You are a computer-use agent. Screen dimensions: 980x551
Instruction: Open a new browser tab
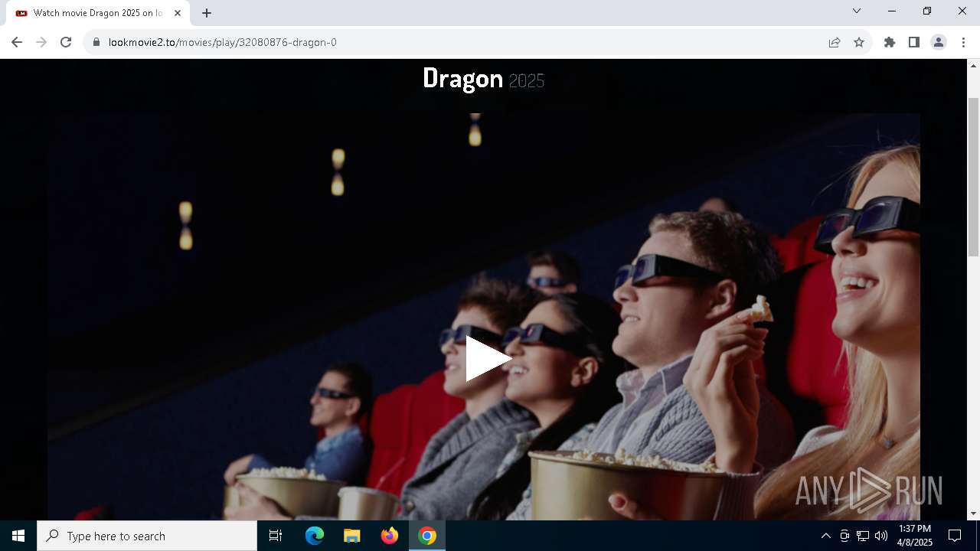[207, 13]
